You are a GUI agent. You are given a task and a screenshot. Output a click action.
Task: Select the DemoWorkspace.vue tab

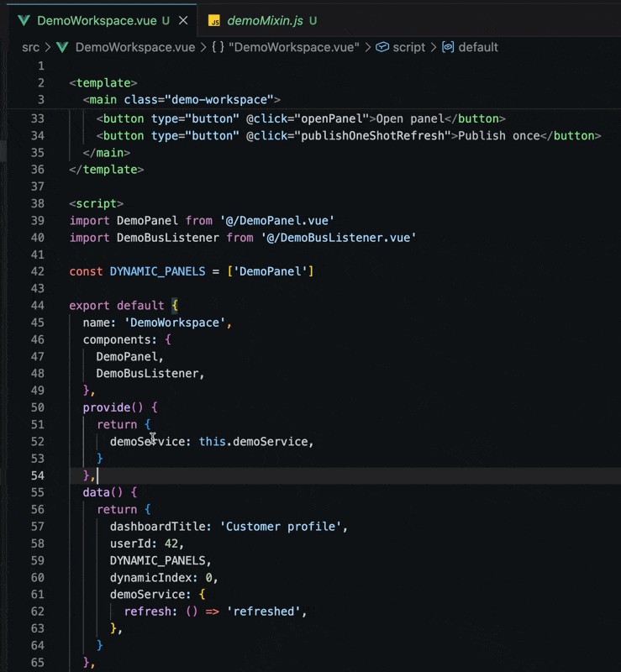pos(97,20)
